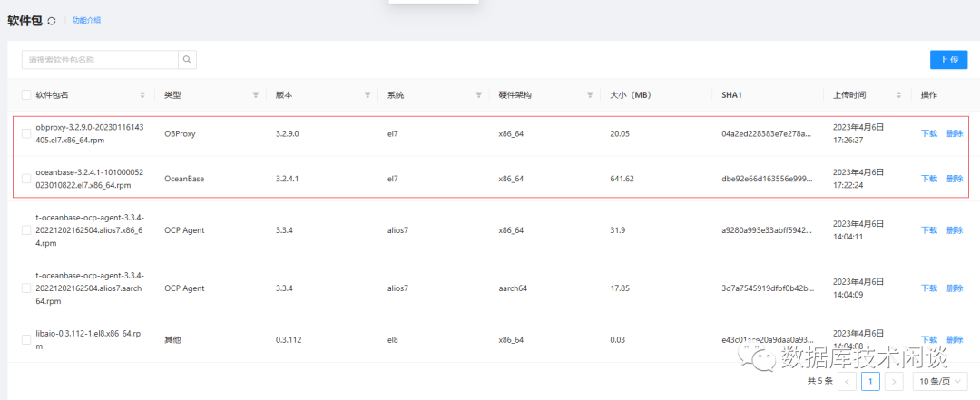
Task: Click version 3.2.9.0 cell
Action: click(288, 133)
